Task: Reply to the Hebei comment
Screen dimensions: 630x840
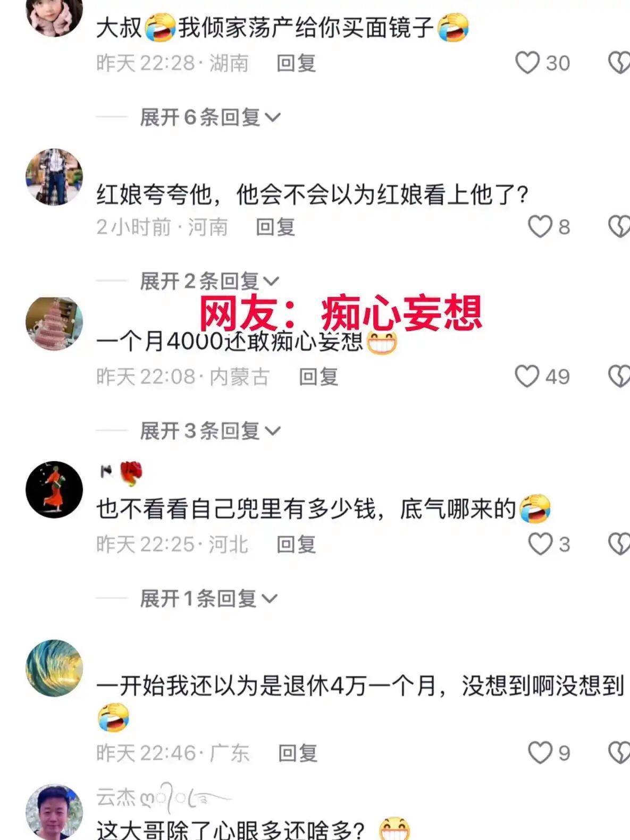Action: [x=296, y=545]
